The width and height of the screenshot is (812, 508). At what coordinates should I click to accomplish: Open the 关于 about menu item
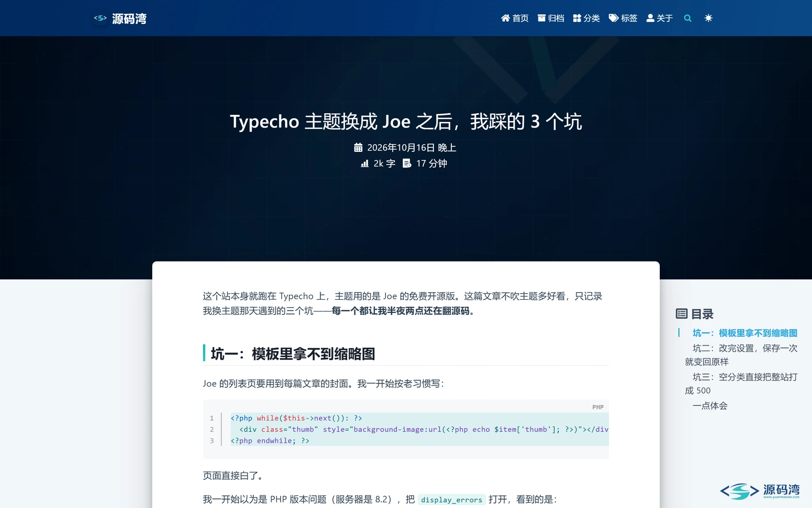coord(659,18)
